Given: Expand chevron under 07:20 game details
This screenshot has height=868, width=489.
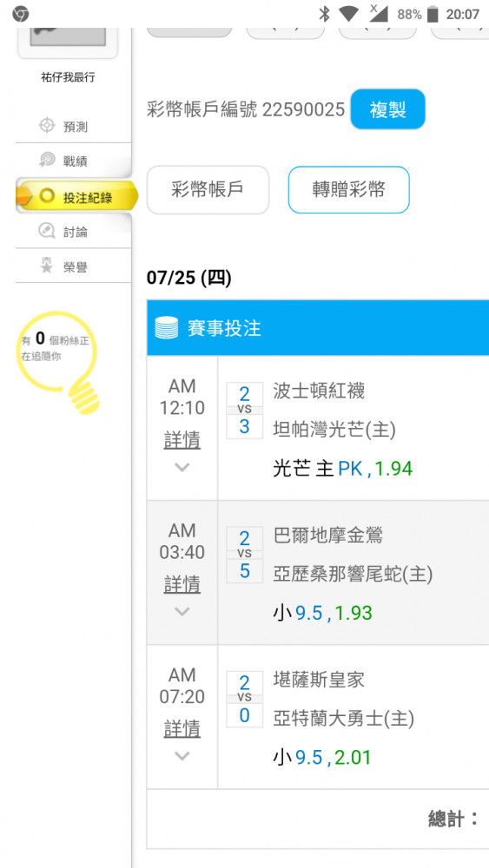Looking at the screenshot, I should tap(182, 756).
